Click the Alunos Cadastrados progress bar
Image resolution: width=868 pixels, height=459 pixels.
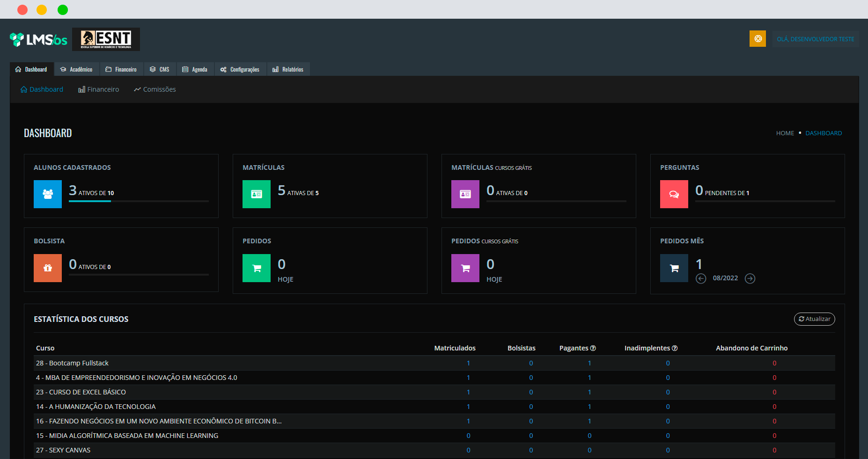(x=139, y=201)
